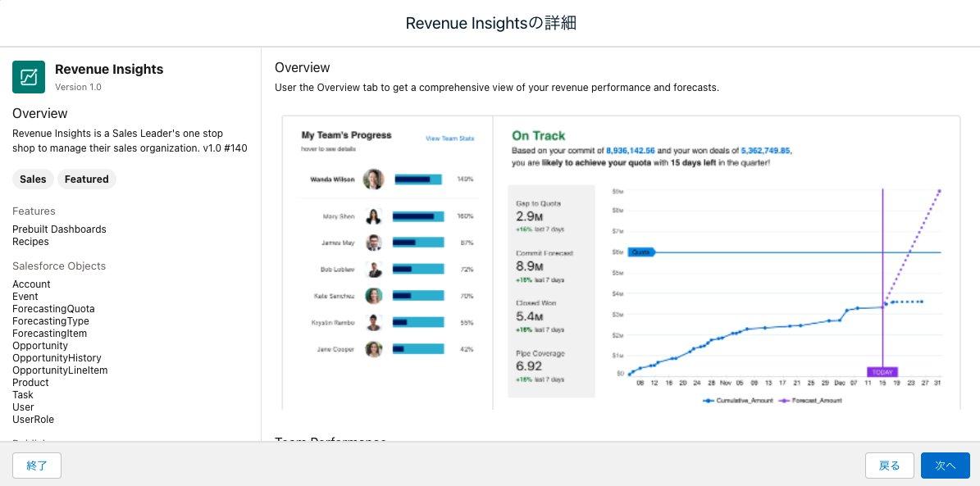Click commit amount 8,936,142.56 text

pos(631,151)
